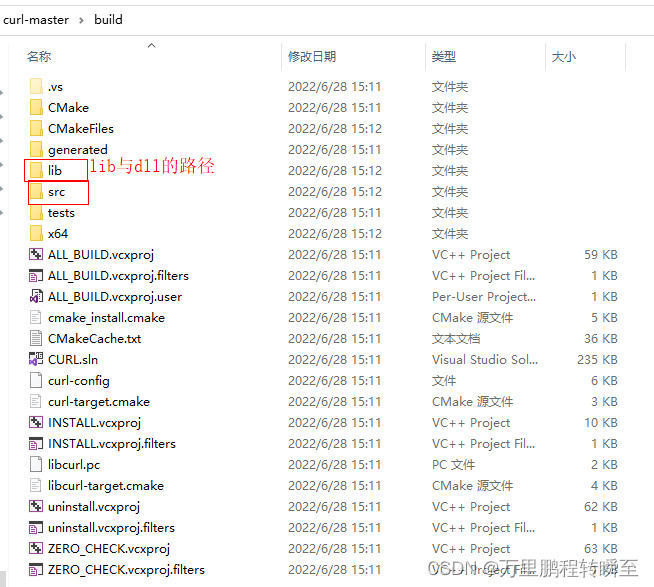Click the libcurl-target.cmake file icon
The height and width of the screenshot is (587, 654).
(36, 485)
